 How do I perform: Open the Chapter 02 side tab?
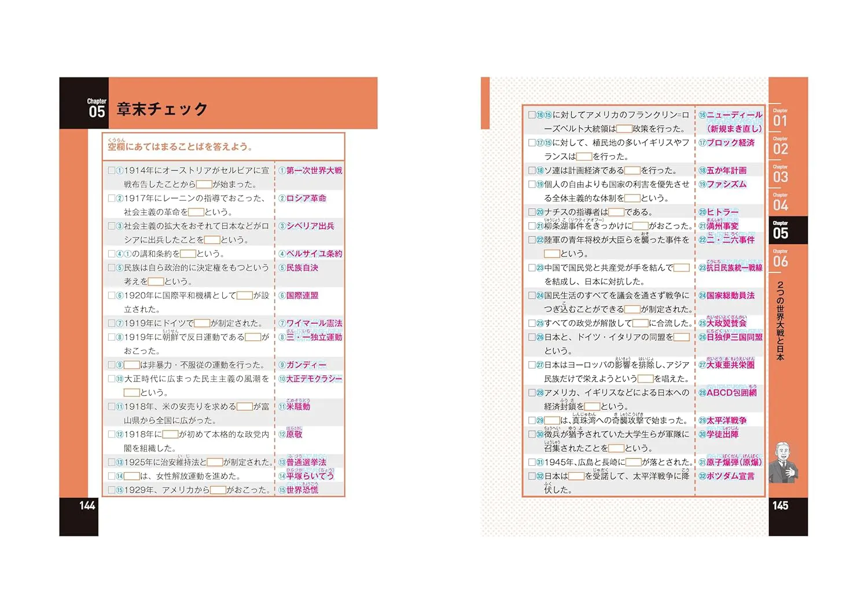pyautogui.click(x=780, y=146)
